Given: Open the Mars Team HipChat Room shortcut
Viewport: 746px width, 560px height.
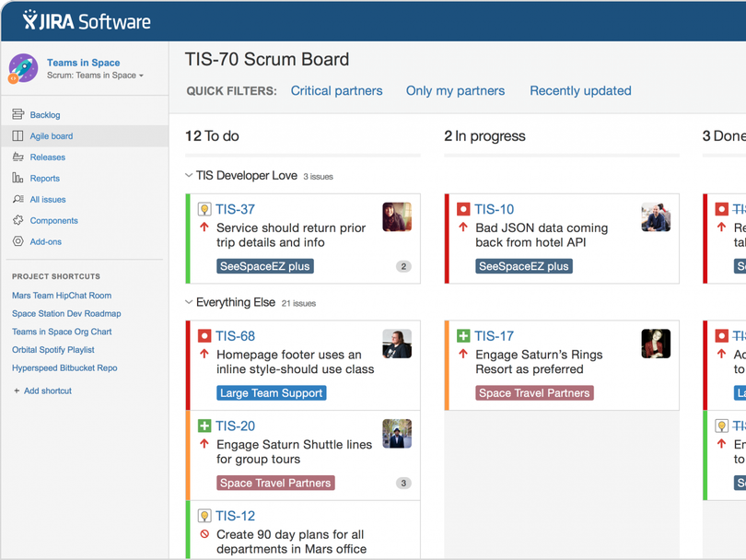Looking at the screenshot, I should (62, 296).
